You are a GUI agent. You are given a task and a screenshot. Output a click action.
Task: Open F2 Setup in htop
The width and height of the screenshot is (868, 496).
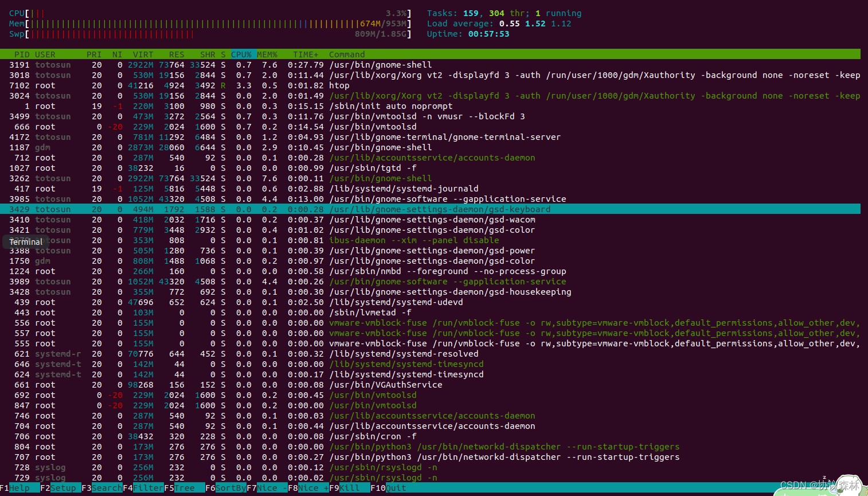tap(61, 488)
